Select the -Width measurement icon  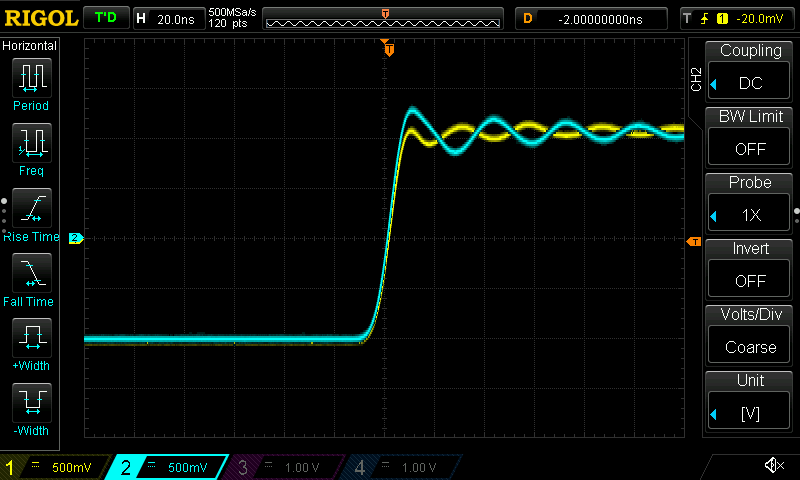pyautogui.click(x=32, y=402)
